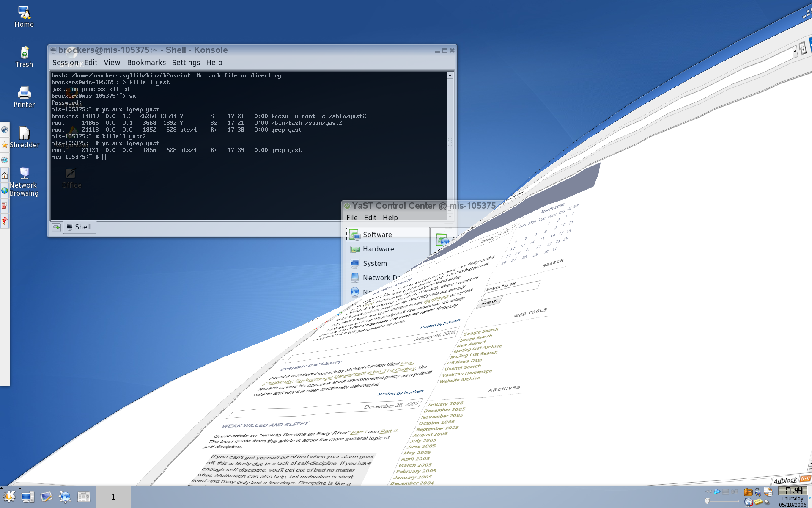Open the Help menu in YaST
The height and width of the screenshot is (508, 812).
pyautogui.click(x=390, y=218)
